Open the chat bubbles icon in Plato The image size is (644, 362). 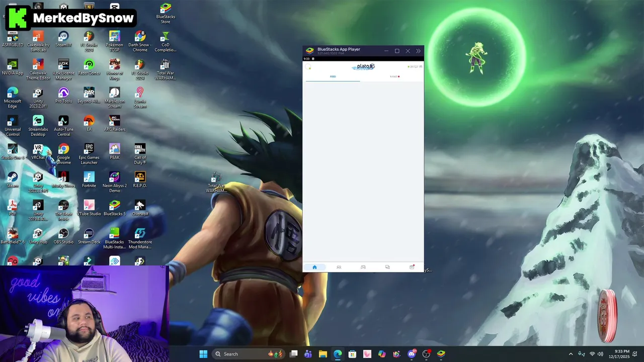[387, 267]
